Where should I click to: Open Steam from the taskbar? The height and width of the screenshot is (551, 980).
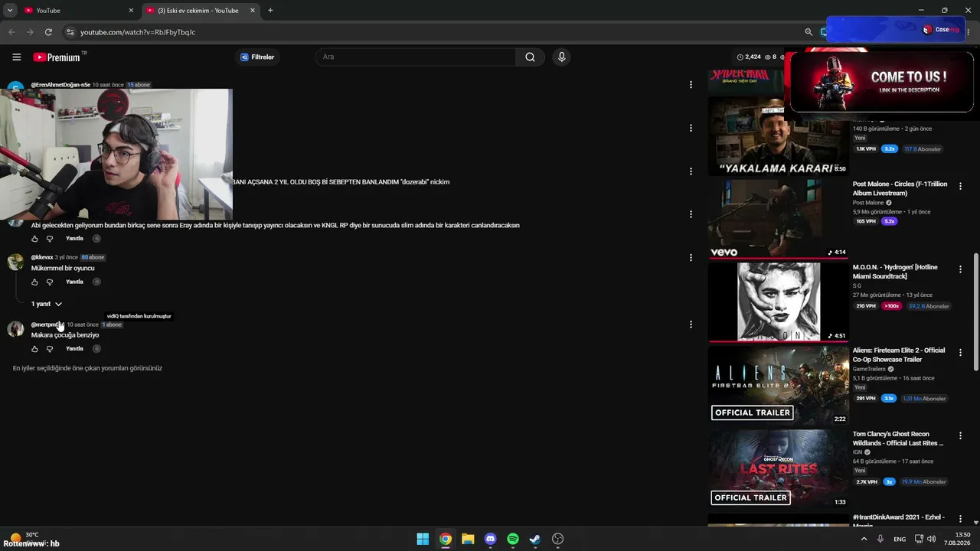535,539
